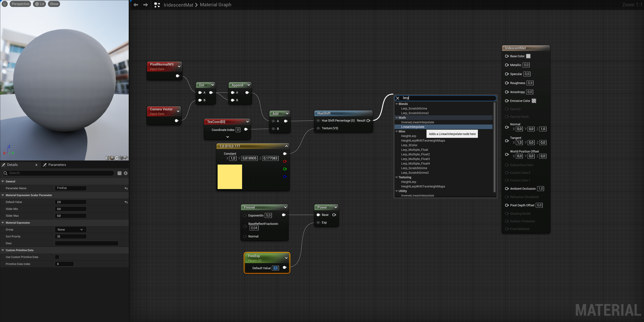Enable Use Custom Primitive Data checkbox
The width and height of the screenshot is (644, 322).
pos(57,257)
